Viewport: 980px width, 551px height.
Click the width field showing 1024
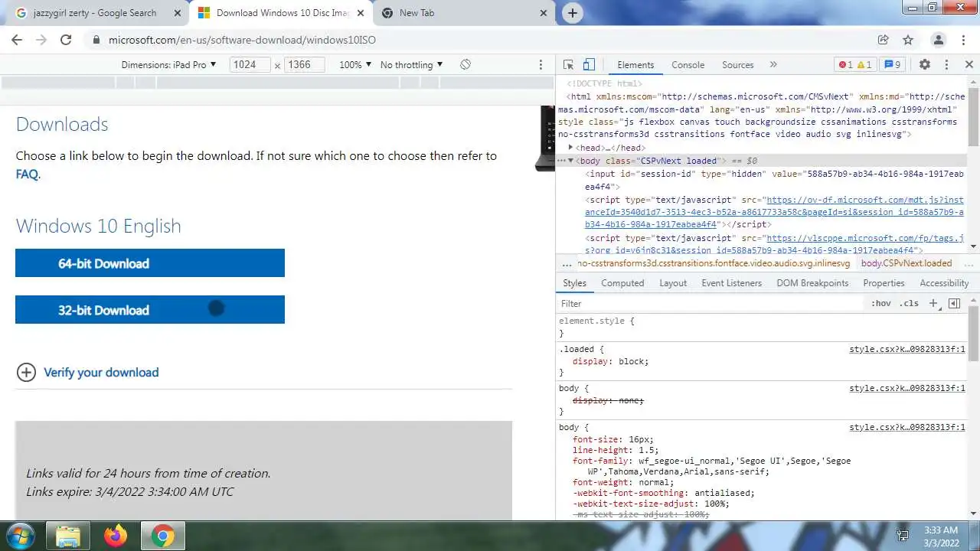click(x=250, y=65)
